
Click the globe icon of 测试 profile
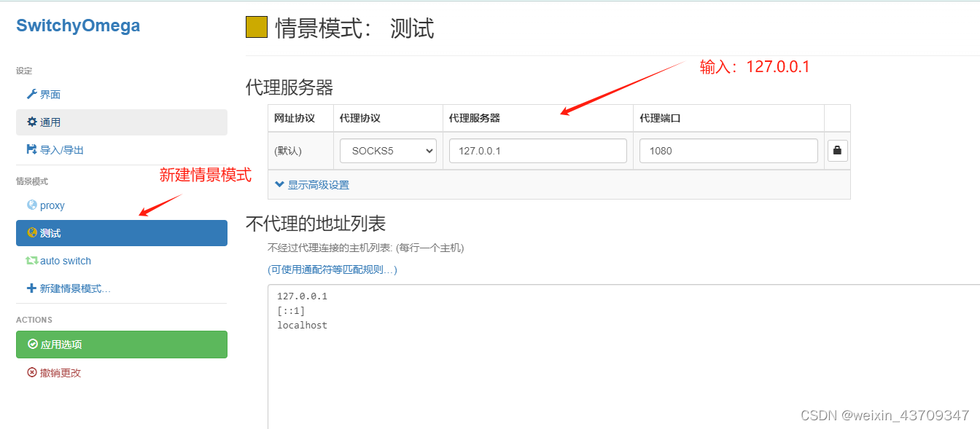(x=32, y=233)
